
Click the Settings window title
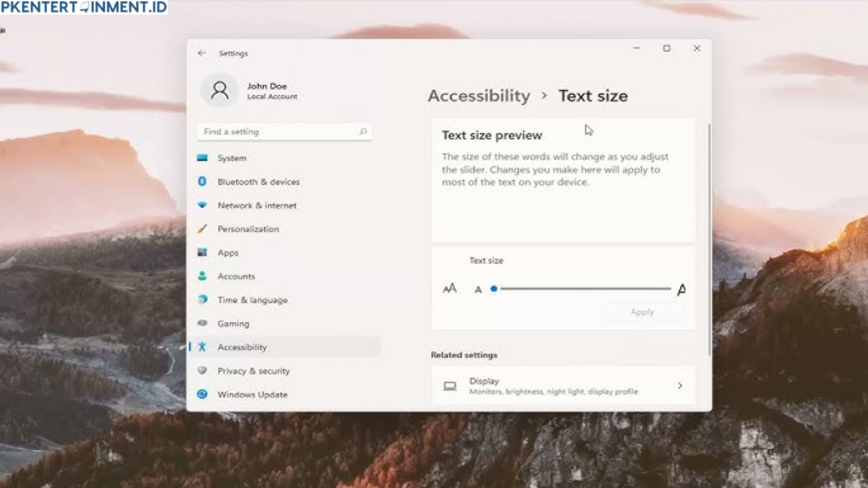pos(233,53)
